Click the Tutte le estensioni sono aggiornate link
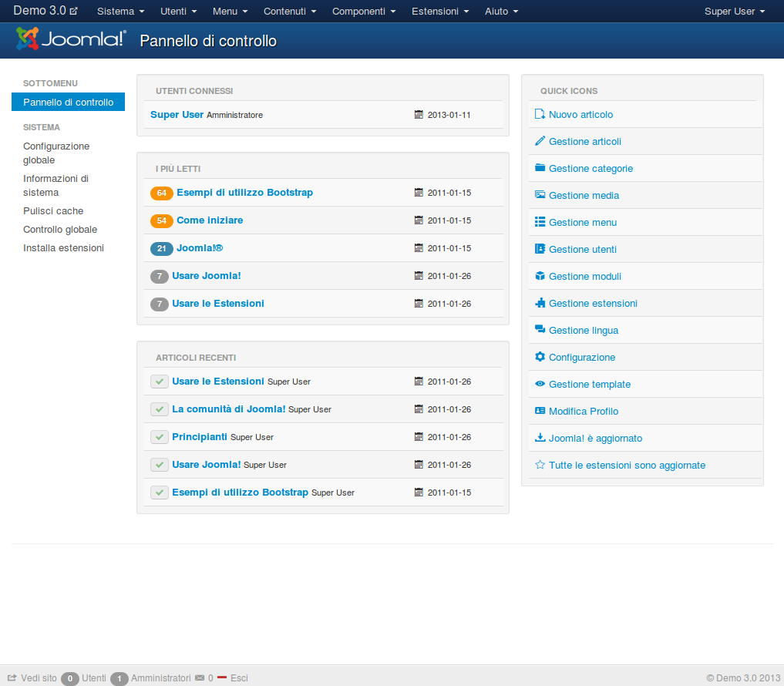The image size is (784, 686). 627,465
